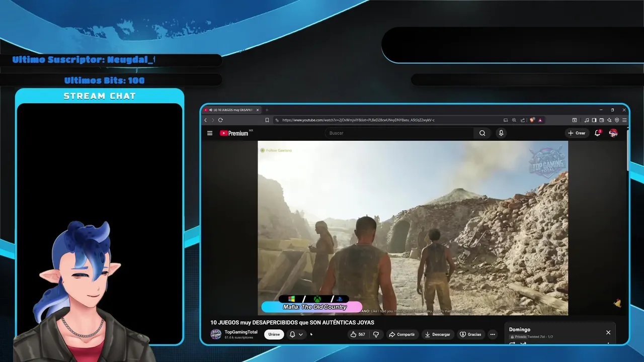Screen dimensions: 644x362
Task: Open the media control music note icon
Action: coord(587,120)
